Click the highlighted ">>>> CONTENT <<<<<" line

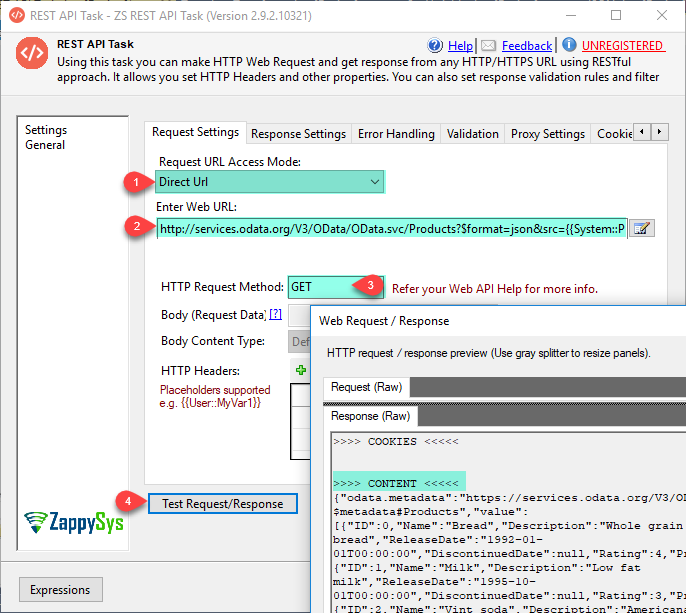[396, 483]
